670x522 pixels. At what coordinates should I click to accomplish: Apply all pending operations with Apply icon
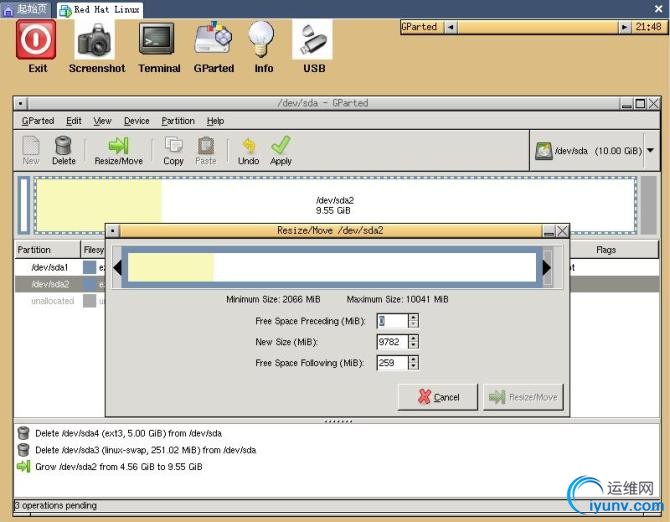(x=281, y=150)
